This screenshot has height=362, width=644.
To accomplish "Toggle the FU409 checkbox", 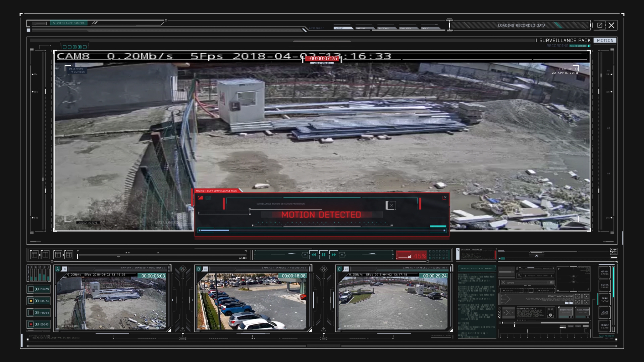I will 31,289.
